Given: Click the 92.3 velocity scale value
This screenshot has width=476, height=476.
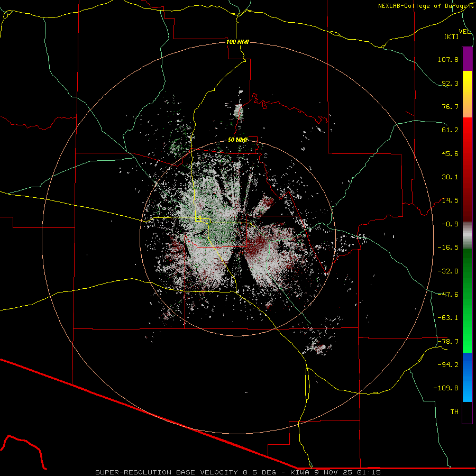Looking at the screenshot, I should [x=450, y=83].
